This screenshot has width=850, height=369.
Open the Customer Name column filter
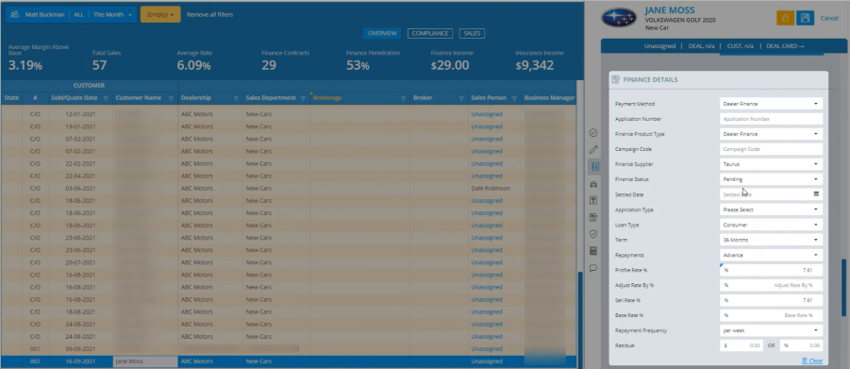point(171,99)
